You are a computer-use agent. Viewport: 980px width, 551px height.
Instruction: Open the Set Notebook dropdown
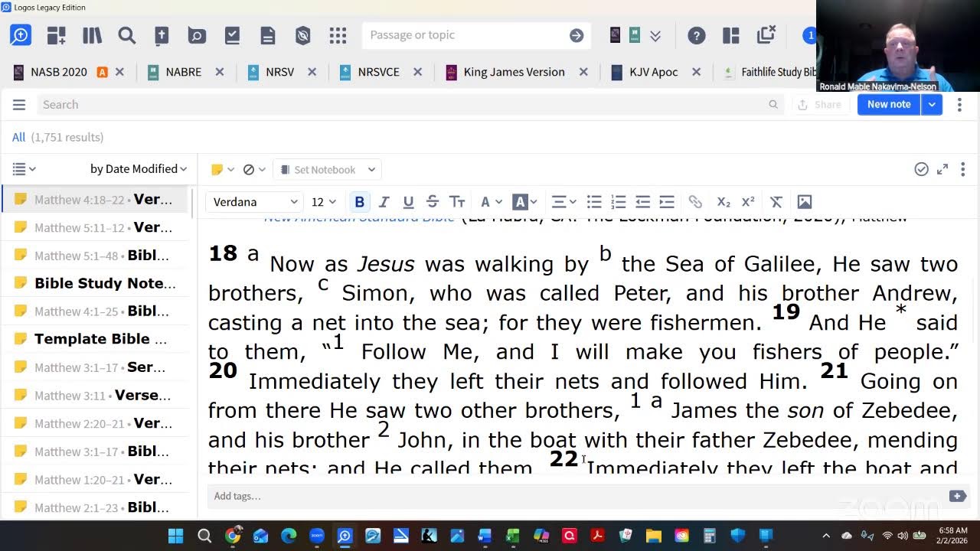pyautogui.click(x=328, y=170)
